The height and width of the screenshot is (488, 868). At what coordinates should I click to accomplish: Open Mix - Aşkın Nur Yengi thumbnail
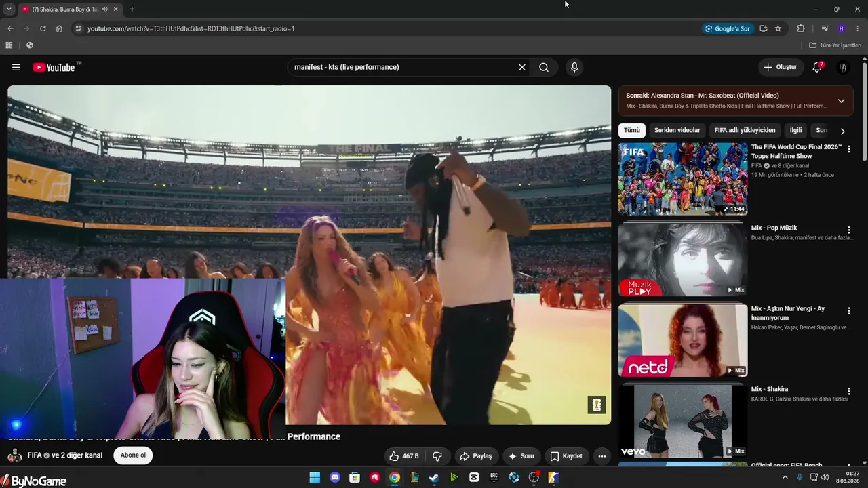point(683,340)
